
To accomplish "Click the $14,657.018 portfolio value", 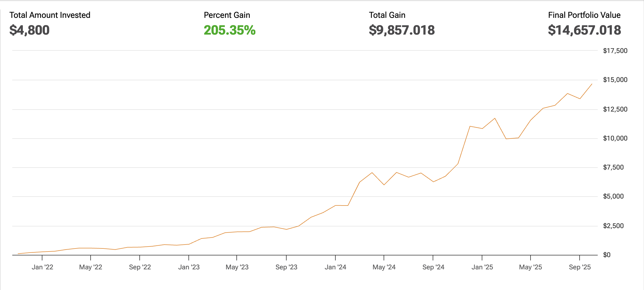I will 584,30.
